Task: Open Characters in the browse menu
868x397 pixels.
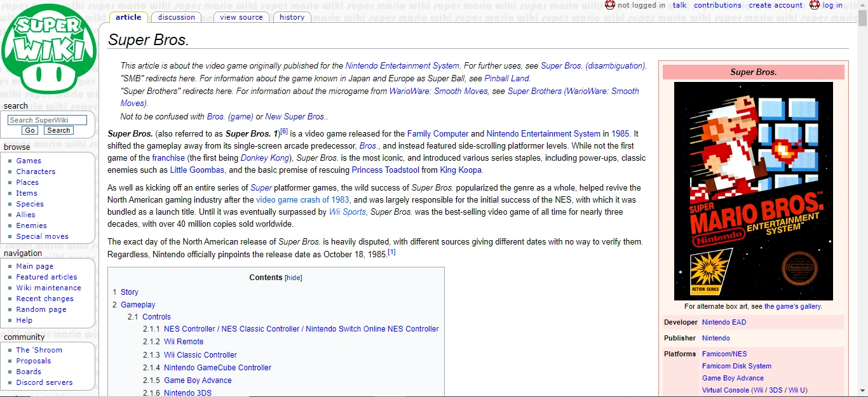Action: [x=36, y=172]
